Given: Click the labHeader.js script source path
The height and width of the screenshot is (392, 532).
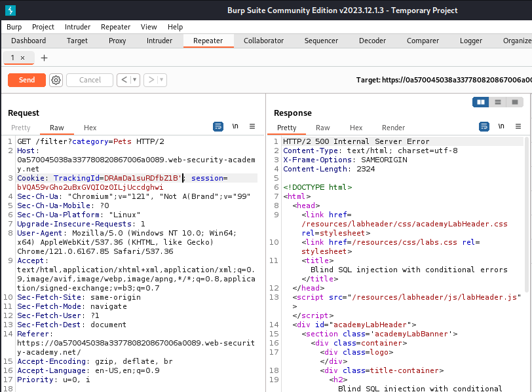Looking at the screenshot, I should tap(434, 298).
